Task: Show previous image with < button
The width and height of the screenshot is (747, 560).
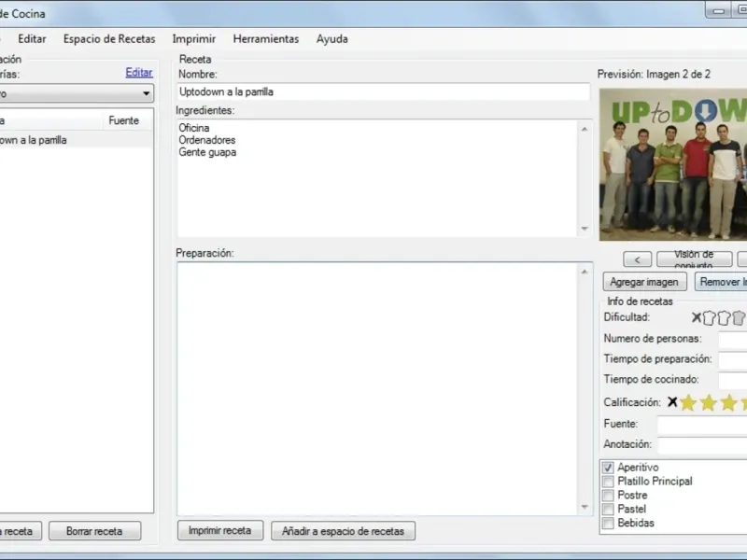Action: 638,259
